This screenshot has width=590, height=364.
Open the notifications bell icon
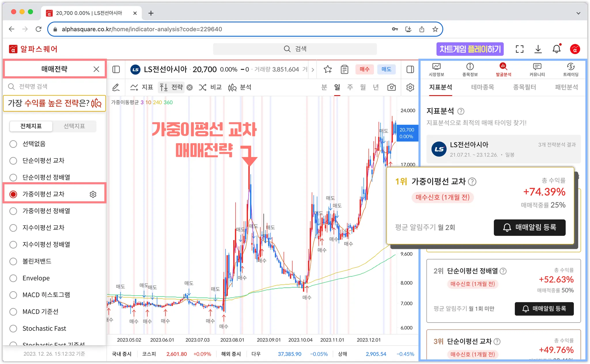point(556,49)
